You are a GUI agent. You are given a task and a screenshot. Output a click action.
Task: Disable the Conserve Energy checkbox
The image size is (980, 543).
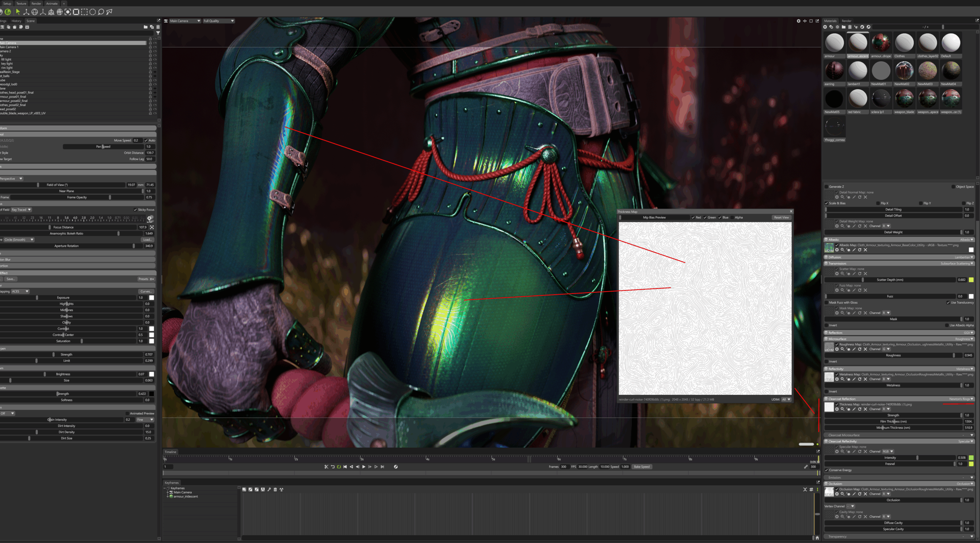tap(826, 470)
